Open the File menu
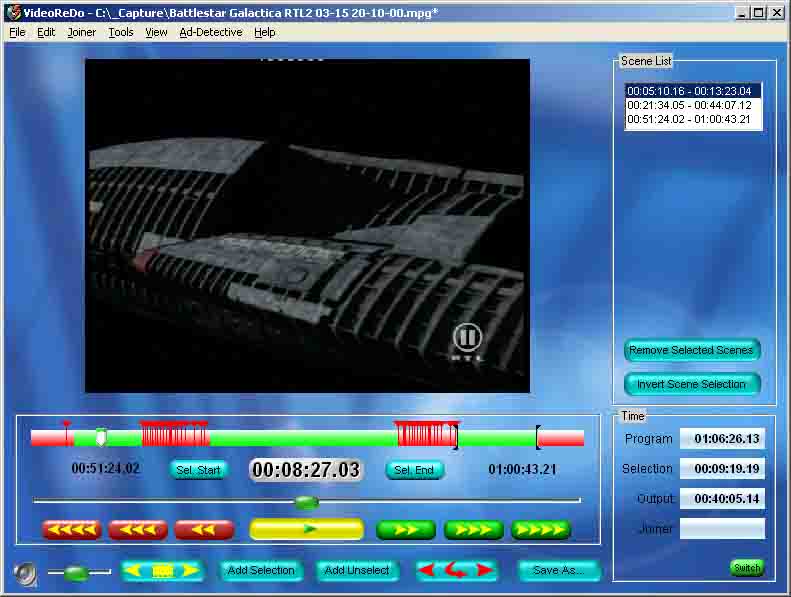This screenshot has height=597, width=791. pyautogui.click(x=16, y=32)
